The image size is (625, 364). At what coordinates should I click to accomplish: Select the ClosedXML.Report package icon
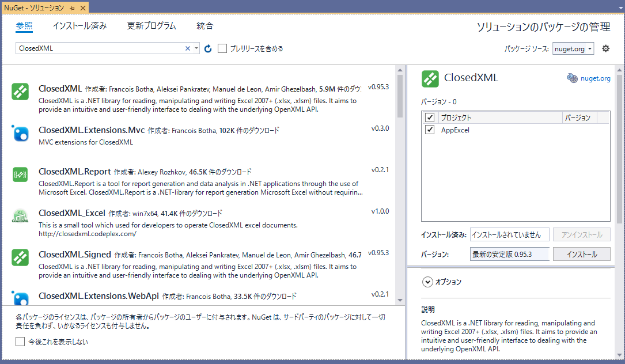click(20, 175)
